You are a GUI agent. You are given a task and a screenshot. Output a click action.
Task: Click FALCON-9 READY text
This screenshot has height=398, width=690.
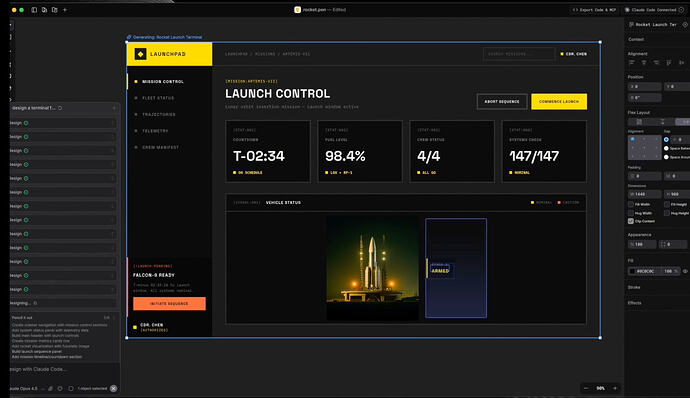click(154, 275)
